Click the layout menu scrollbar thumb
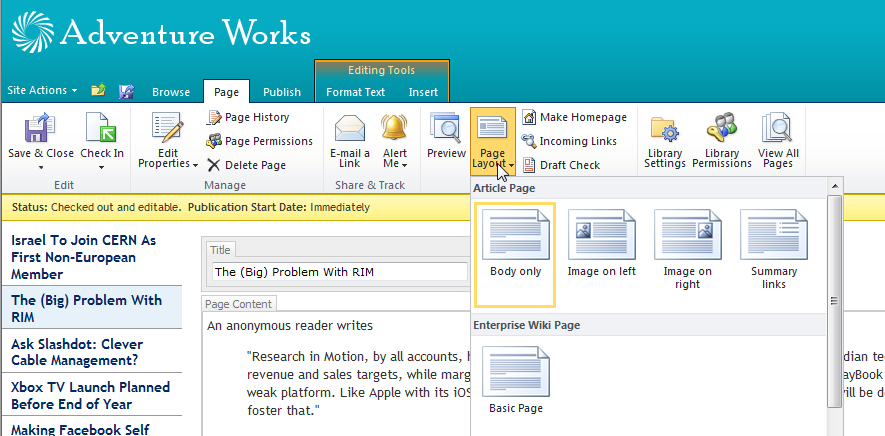The height and width of the screenshot is (436, 885). pyautogui.click(x=835, y=301)
